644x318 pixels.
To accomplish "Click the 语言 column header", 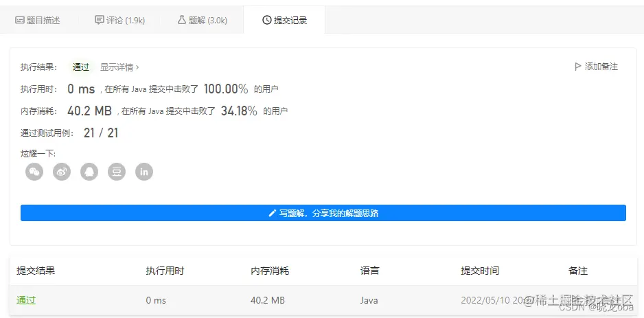I will [369, 271].
